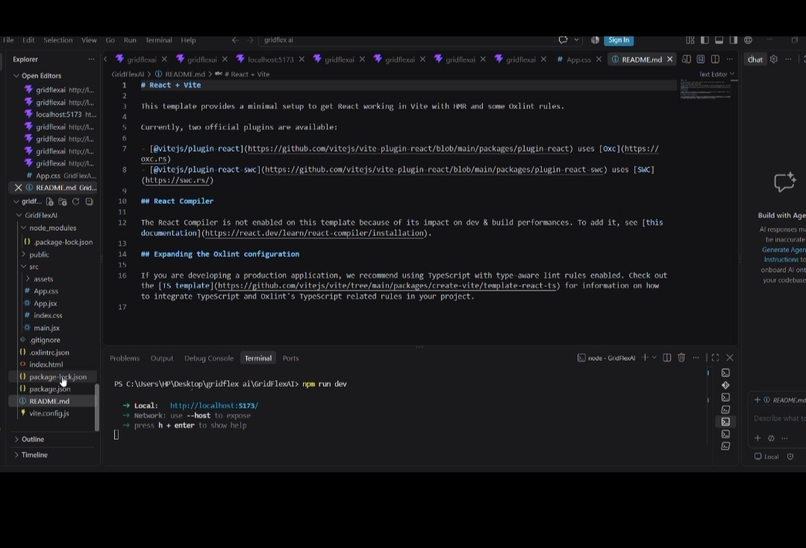The height and width of the screenshot is (548, 806).
Task: Open vite.config.js in the file tree
Action: (49, 413)
